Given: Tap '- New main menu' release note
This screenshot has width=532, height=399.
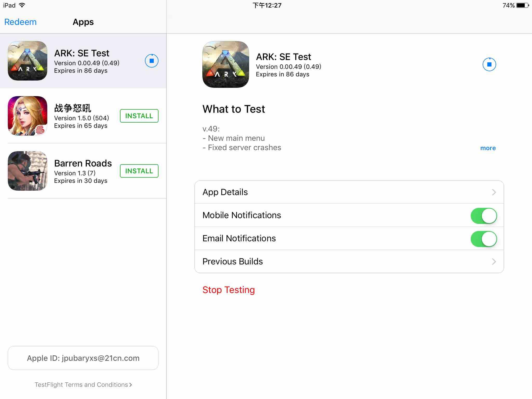Looking at the screenshot, I should tap(234, 138).
